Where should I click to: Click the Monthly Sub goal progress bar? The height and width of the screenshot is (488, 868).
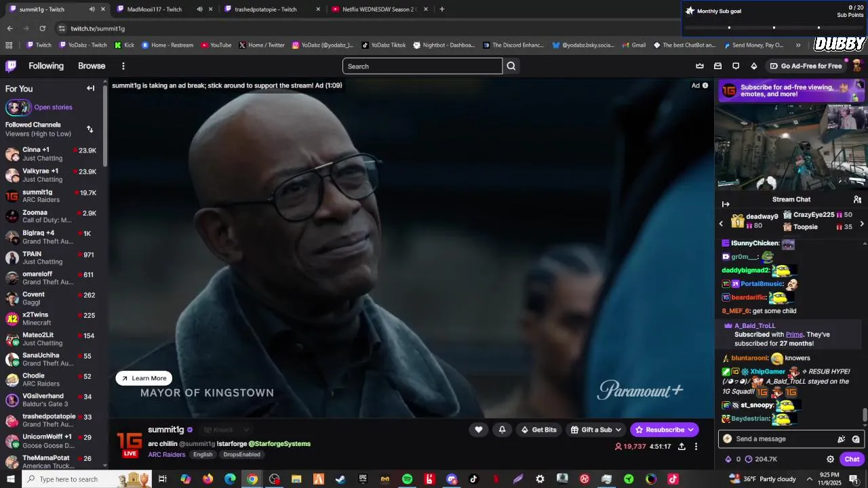[774, 28]
